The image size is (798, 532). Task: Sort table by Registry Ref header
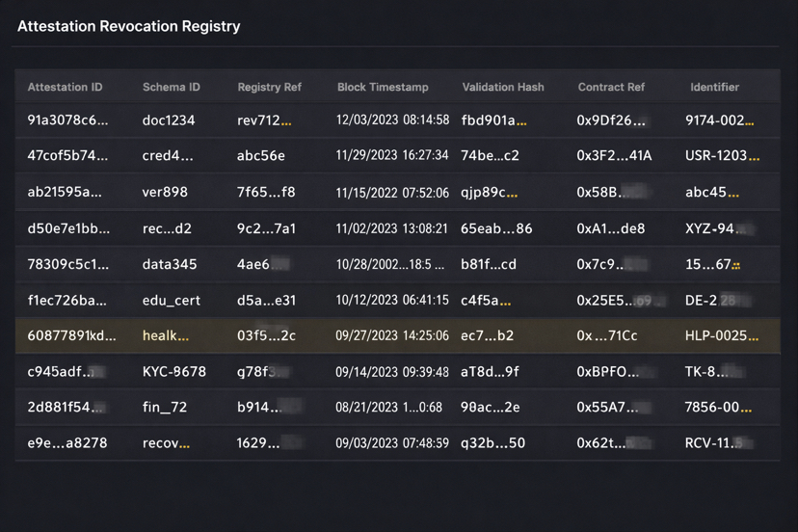(x=269, y=87)
